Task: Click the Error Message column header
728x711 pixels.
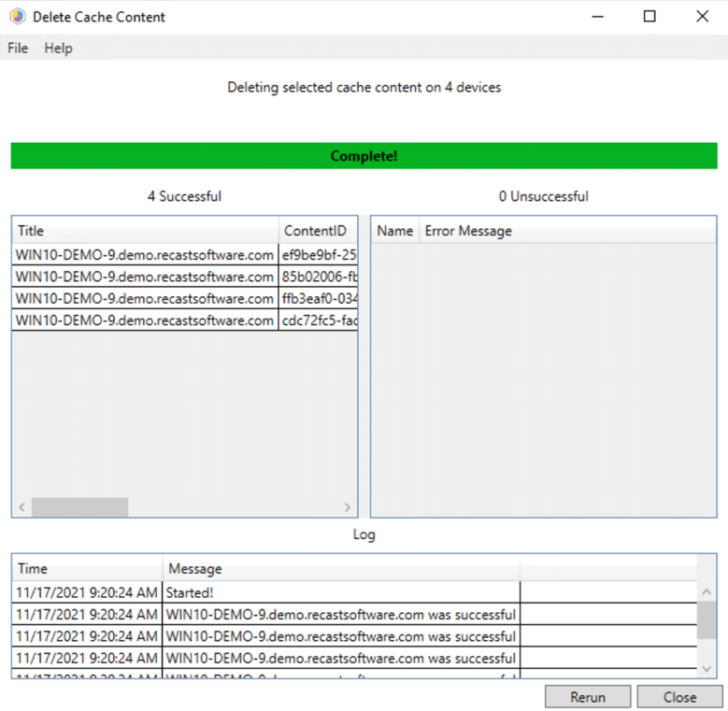Action: 468,231
